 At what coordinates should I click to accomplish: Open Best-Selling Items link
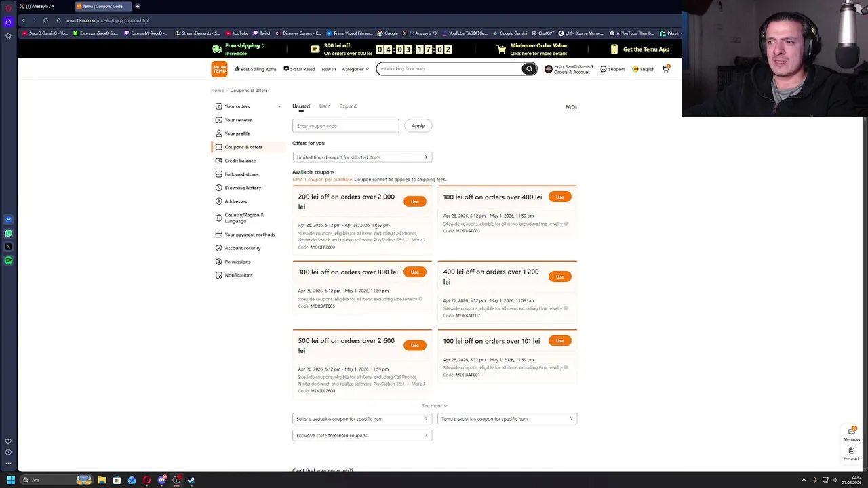(x=256, y=69)
